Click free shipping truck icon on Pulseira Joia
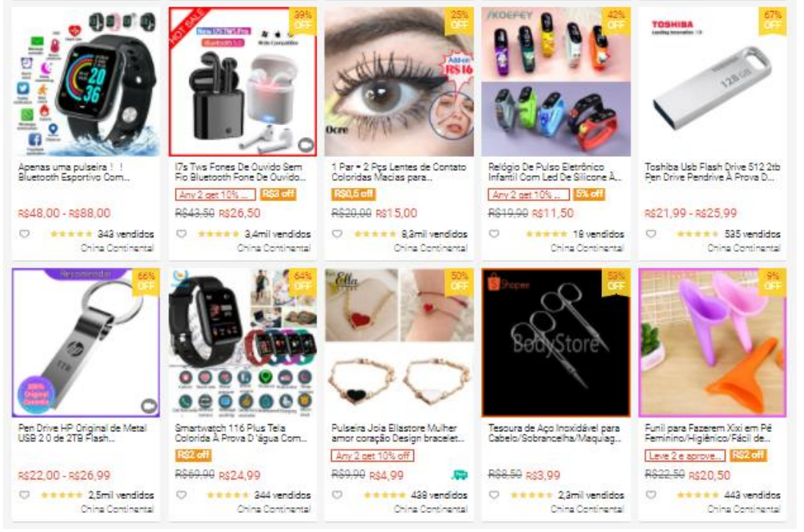 tap(460, 475)
